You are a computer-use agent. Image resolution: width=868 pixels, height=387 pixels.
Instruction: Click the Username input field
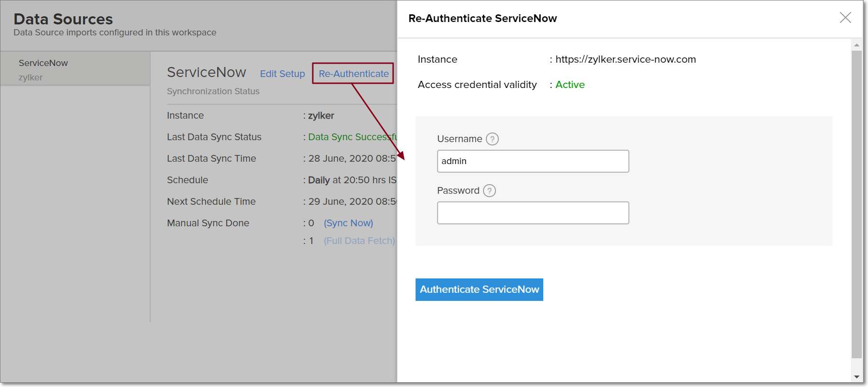click(533, 161)
